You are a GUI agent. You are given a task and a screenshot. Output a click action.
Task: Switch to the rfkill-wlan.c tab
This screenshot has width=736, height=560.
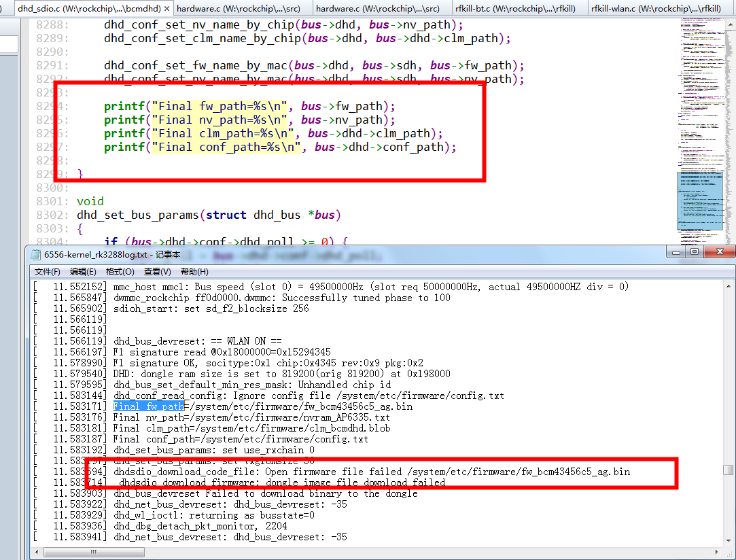656,8
